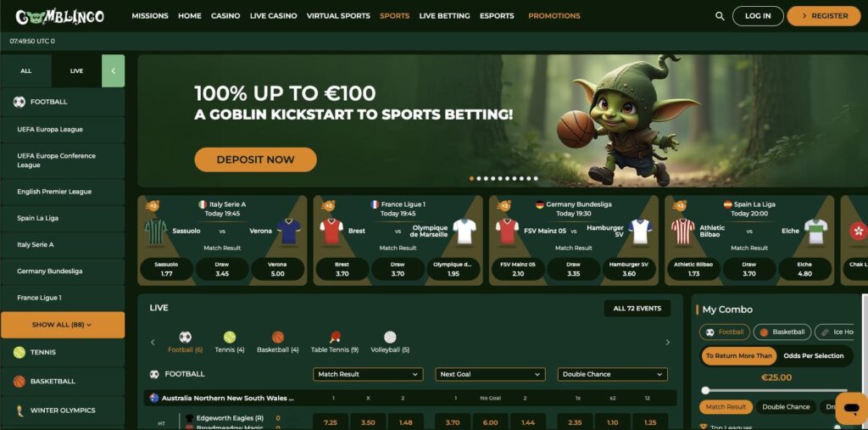This screenshot has width=868, height=430.
Task: Open the Next Goal dropdown
Action: (x=490, y=375)
